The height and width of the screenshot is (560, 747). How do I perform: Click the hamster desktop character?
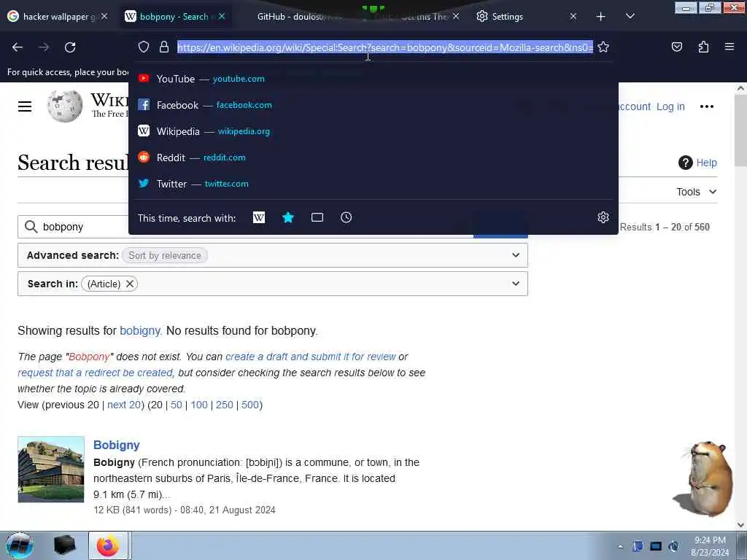pyautogui.click(x=702, y=478)
